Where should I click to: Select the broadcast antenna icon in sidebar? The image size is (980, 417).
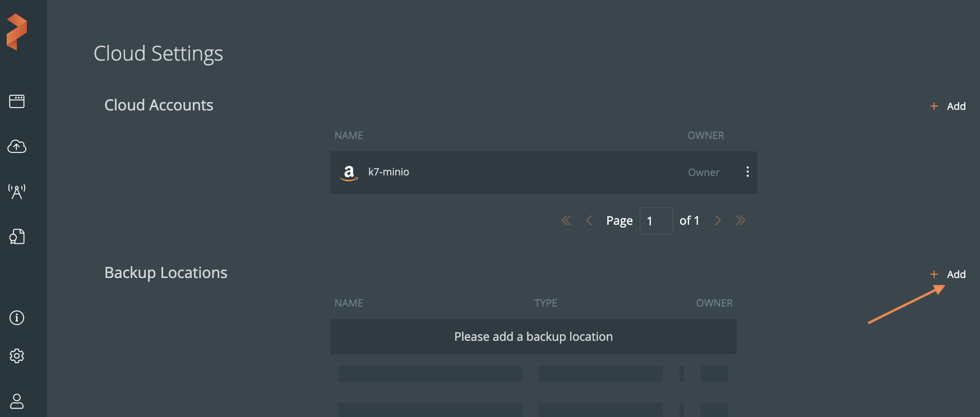(x=17, y=192)
